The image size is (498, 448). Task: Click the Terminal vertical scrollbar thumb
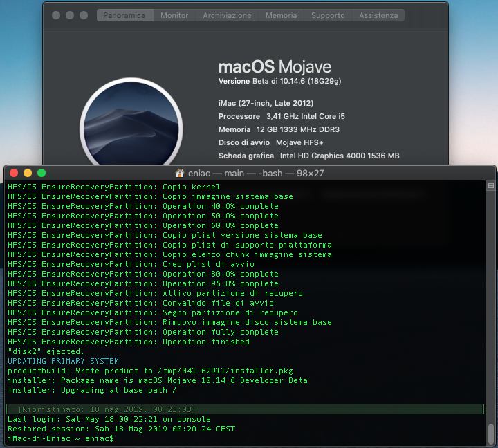(491, 434)
